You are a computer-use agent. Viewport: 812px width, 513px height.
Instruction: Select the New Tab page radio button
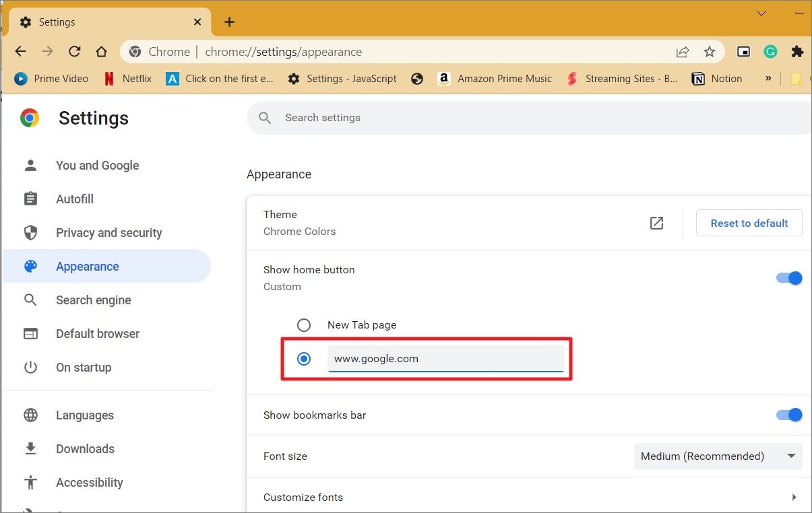coord(304,324)
